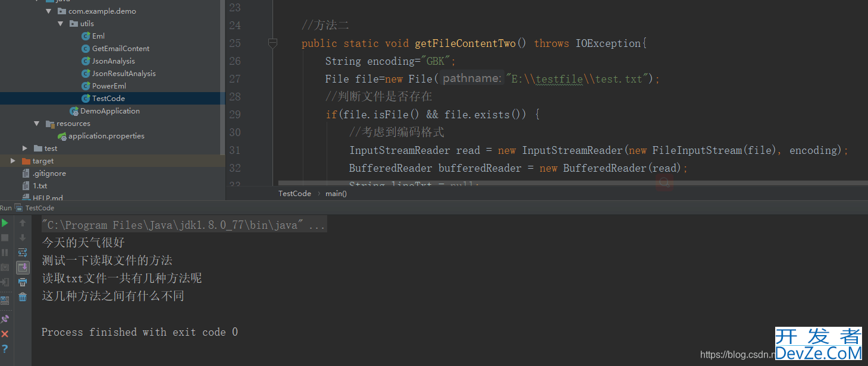Click line number 29 in the gutter
The height and width of the screenshot is (366, 868).
pos(235,115)
